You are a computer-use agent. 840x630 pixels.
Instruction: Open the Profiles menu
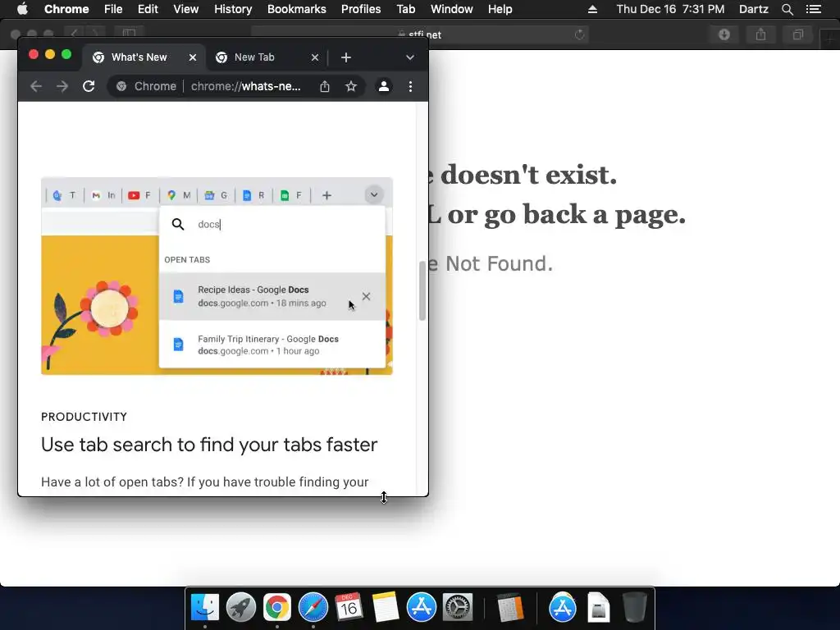[x=361, y=9]
